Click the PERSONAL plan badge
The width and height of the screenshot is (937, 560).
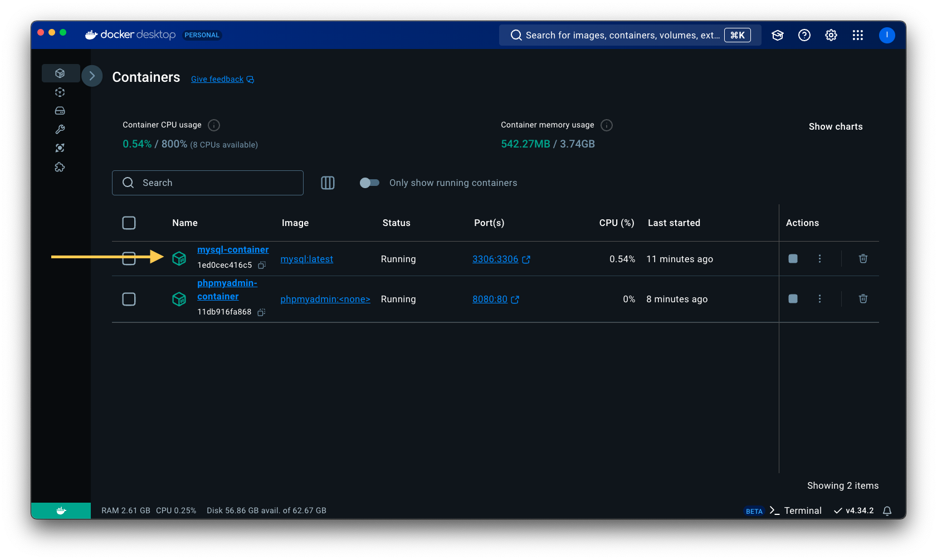pos(202,35)
